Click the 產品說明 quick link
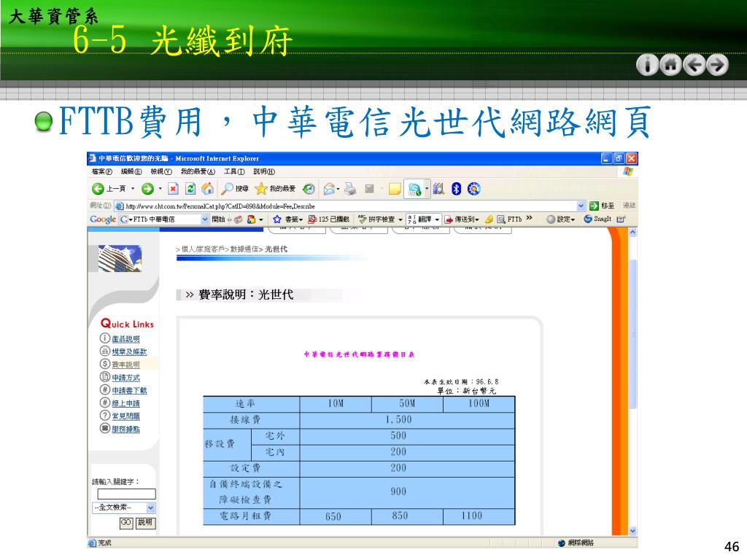The image size is (747, 560). point(125,338)
